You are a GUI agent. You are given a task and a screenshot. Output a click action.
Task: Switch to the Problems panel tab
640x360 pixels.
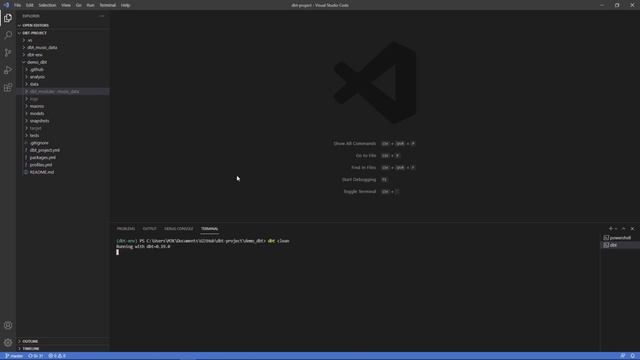tap(126, 229)
